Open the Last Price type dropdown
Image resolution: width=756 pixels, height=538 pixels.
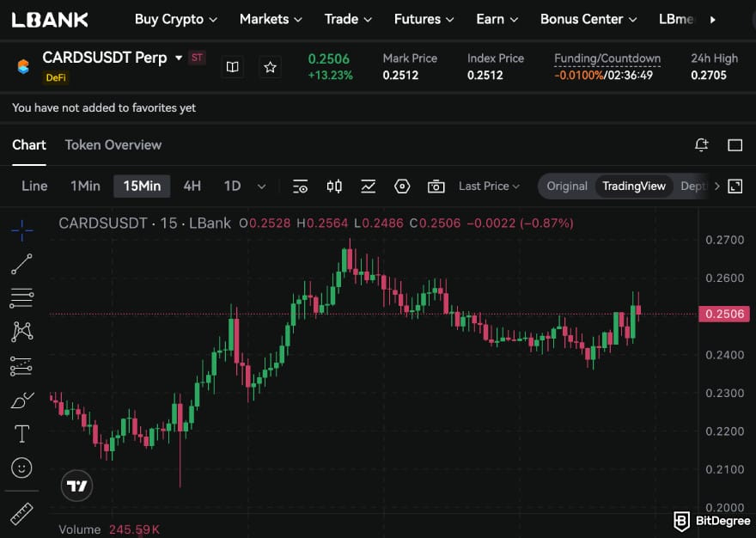pyautogui.click(x=489, y=186)
